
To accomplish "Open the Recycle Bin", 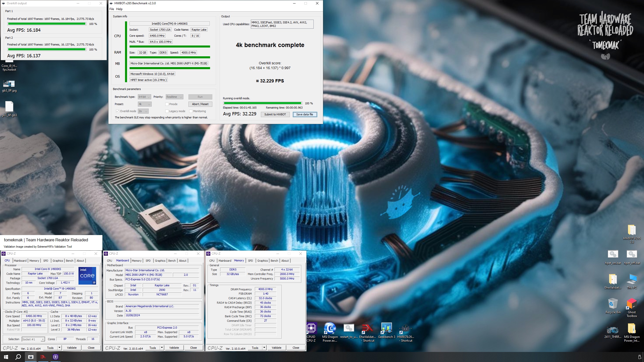I will 613,306.
